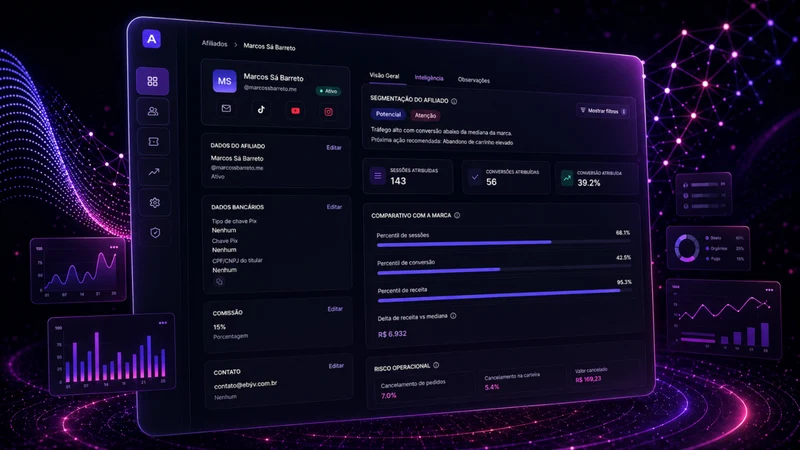Copy bank data with the copy icon
This screenshot has height=450, width=800.
tap(219, 282)
